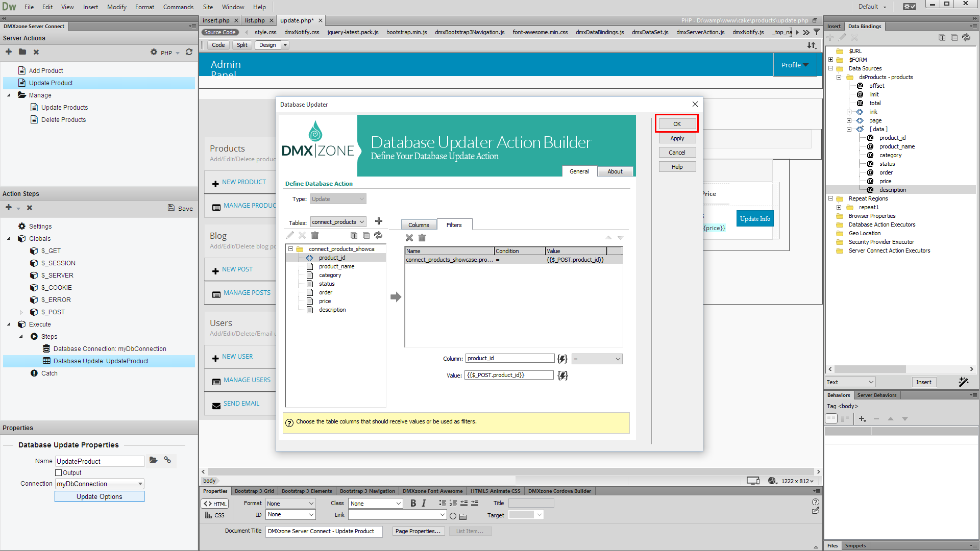Click the link icon beside UpdateProduct name
The height and width of the screenshot is (551, 980).
click(167, 460)
